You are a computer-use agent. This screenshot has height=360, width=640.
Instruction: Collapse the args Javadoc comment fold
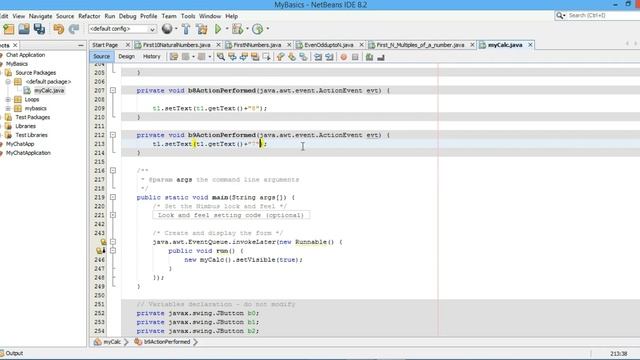113,171
